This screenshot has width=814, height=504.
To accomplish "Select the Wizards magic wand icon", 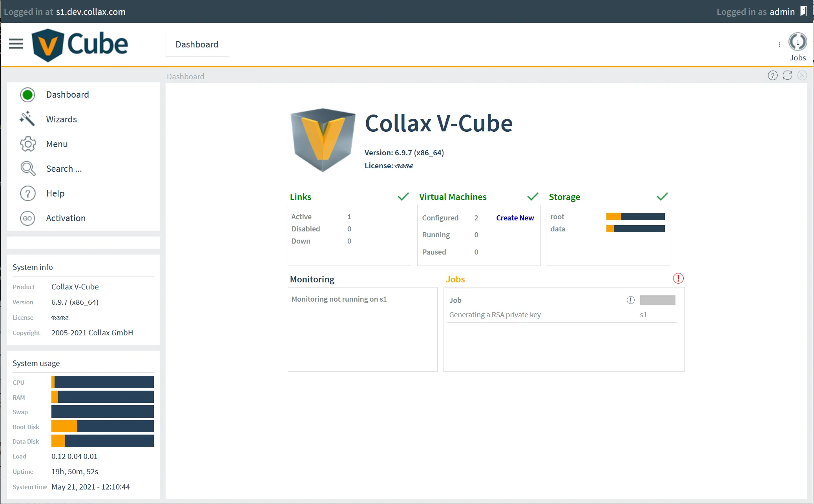I will 27,119.
